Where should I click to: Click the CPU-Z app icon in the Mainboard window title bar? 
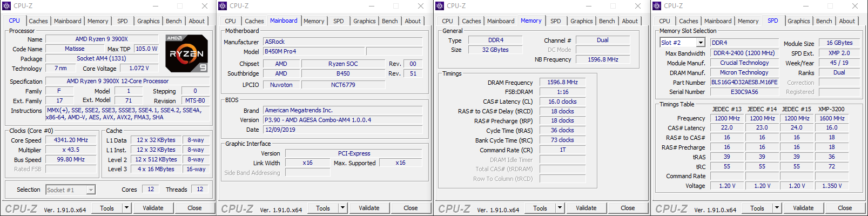click(223, 6)
